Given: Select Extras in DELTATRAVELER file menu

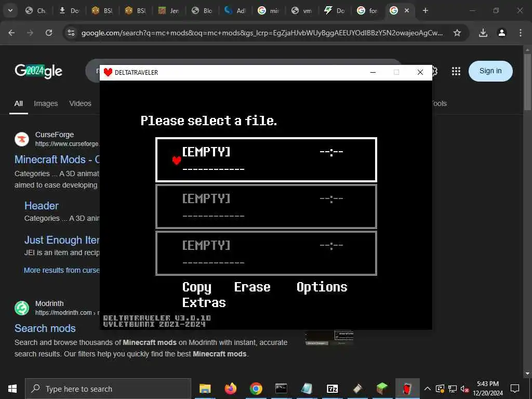Looking at the screenshot, I should click(x=204, y=302).
